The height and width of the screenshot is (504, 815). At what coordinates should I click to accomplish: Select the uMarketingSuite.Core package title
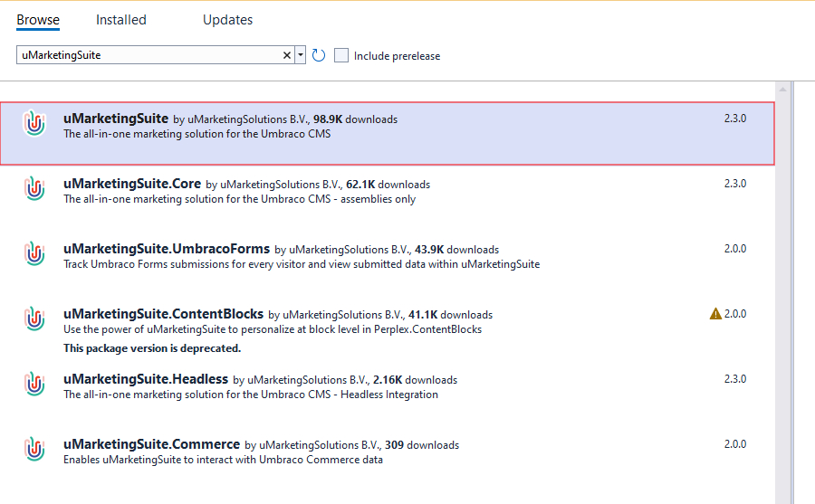(132, 184)
